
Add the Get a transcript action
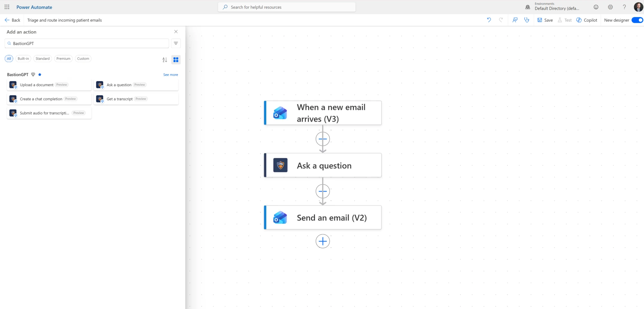(136, 99)
